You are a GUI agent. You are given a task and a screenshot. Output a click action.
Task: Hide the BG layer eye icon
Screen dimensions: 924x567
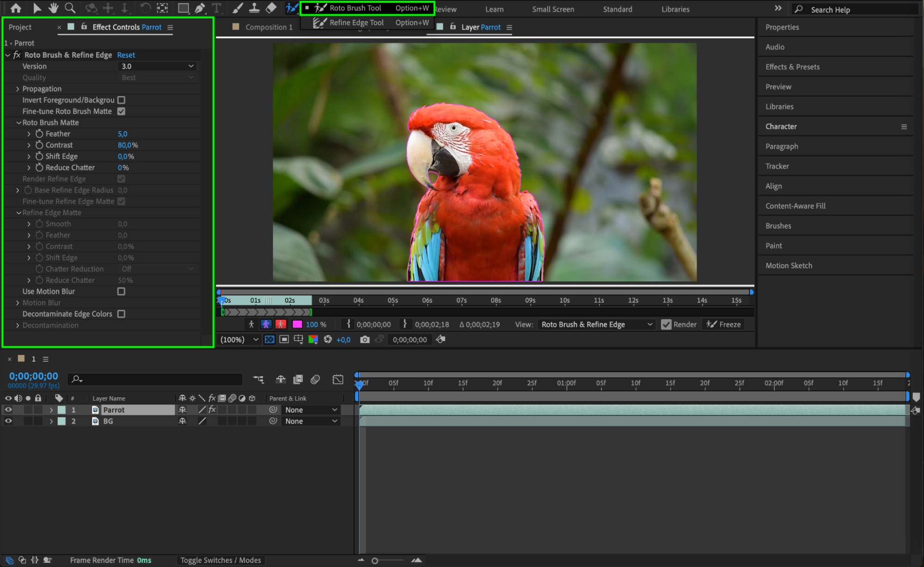(8, 421)
